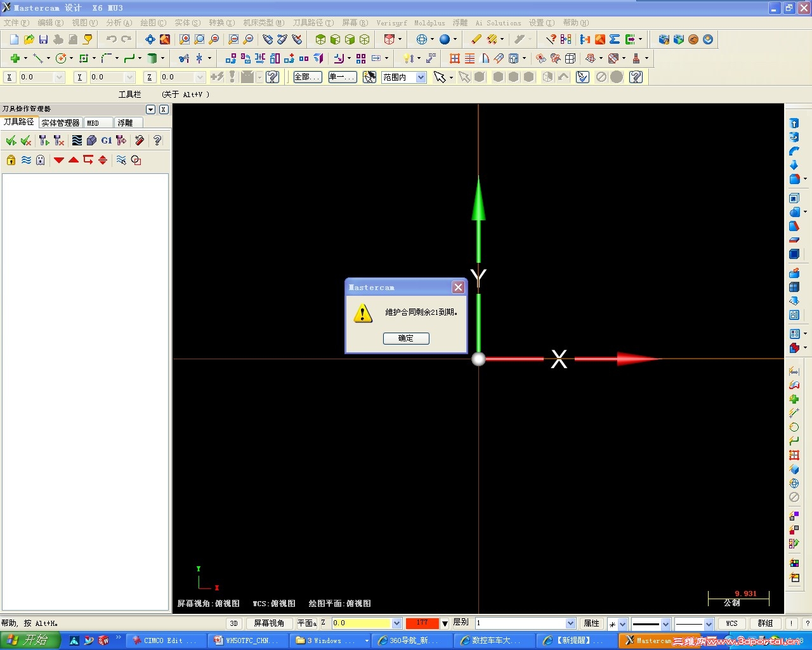
Task: Click the High feed machining tool icon
Action: click(121, 140)
